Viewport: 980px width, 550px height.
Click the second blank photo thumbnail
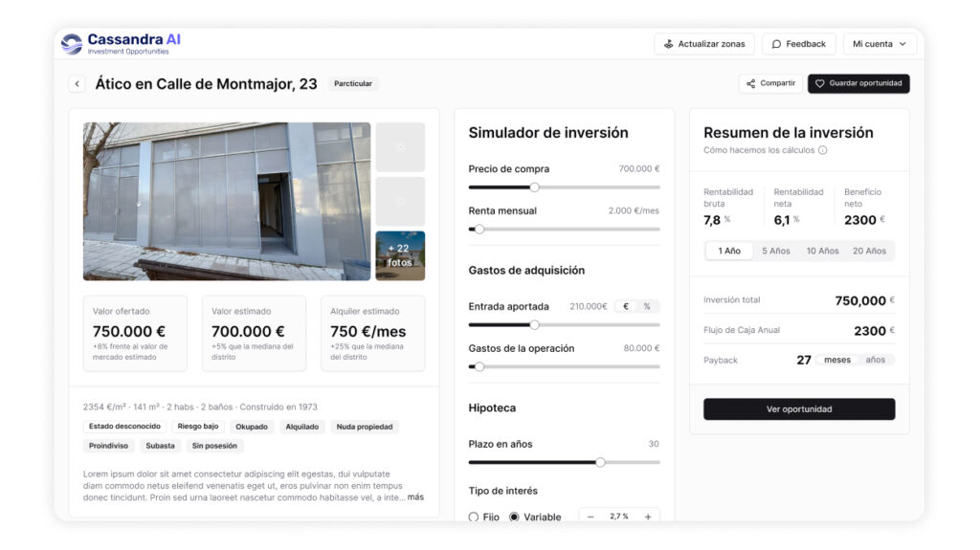400,201
